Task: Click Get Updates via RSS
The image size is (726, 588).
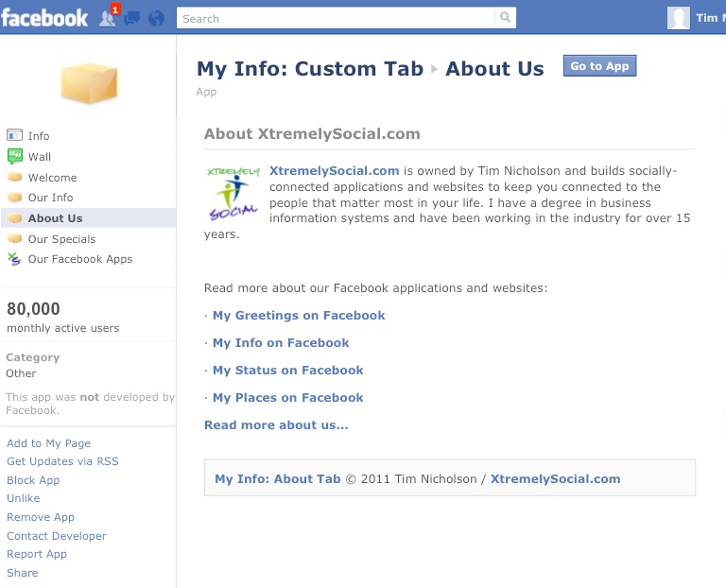Action: tap(62, 461)
